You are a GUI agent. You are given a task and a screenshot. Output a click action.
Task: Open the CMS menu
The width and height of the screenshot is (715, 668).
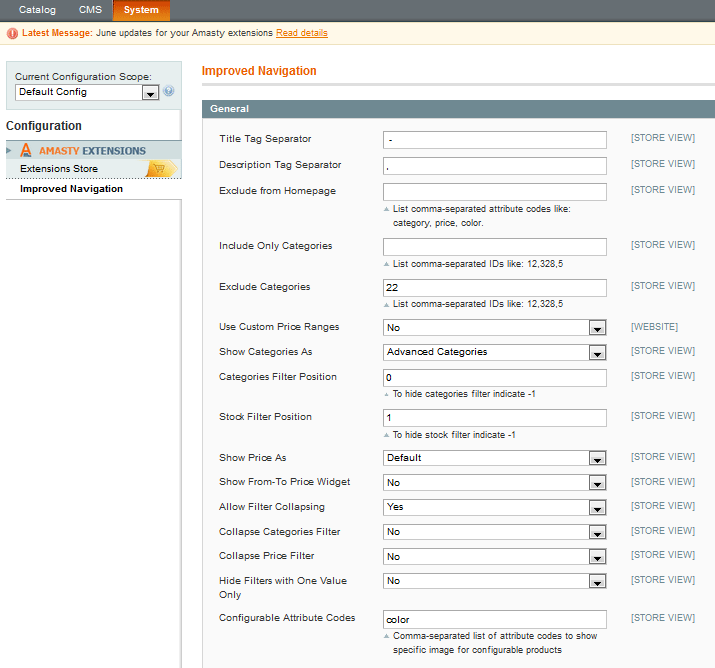90,10
